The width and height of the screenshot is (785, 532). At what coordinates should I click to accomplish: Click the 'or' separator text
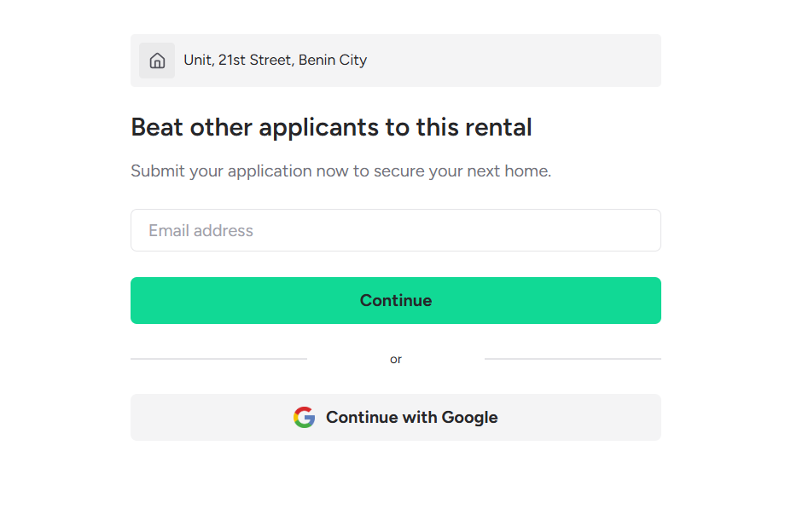[396, 360]
